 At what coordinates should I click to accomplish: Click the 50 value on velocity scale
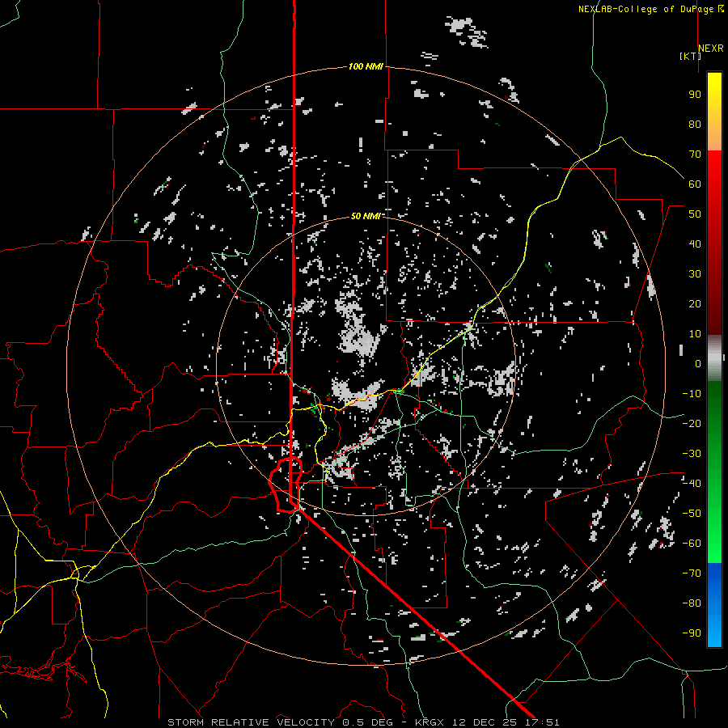point(695,214)
